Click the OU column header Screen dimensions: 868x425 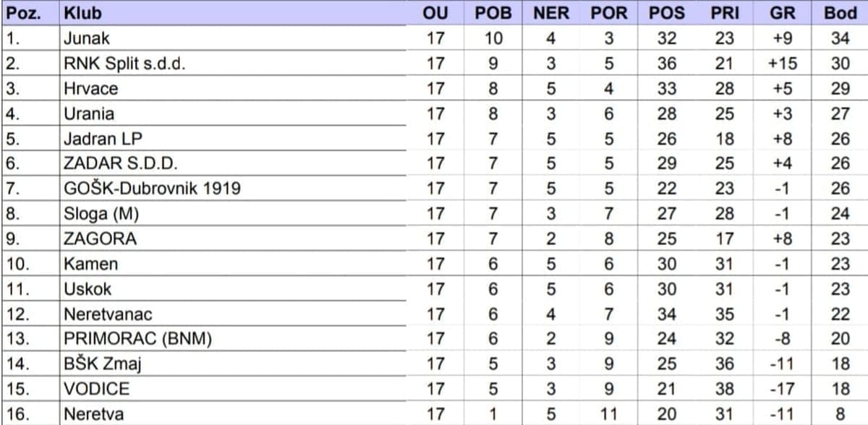point(435,13)
